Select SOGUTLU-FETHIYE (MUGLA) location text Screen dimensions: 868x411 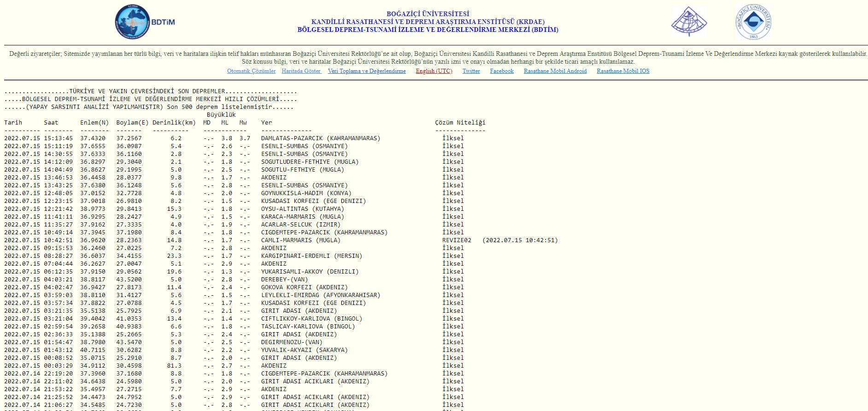(303, 170)
